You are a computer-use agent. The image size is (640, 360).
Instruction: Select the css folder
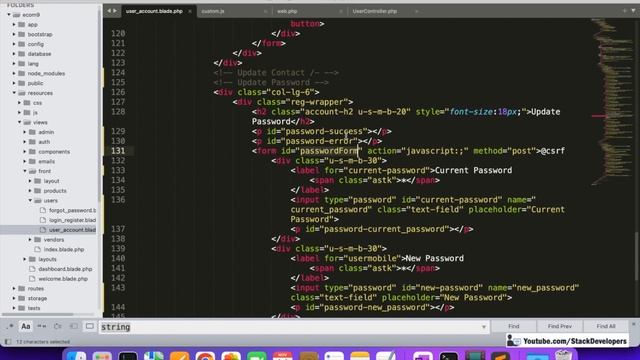coord(37,103)
